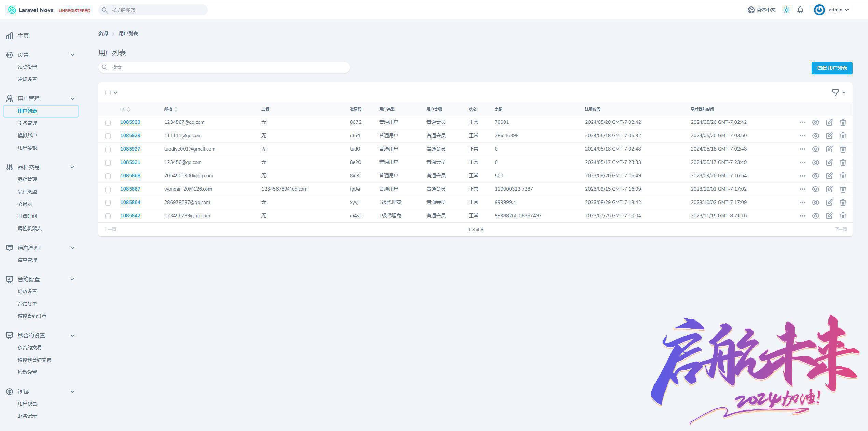This screenshot has height=431, width=868.
Task: Collapse the 钱包 section chevron
Action: pyautogui.click(x=72, y=392)
